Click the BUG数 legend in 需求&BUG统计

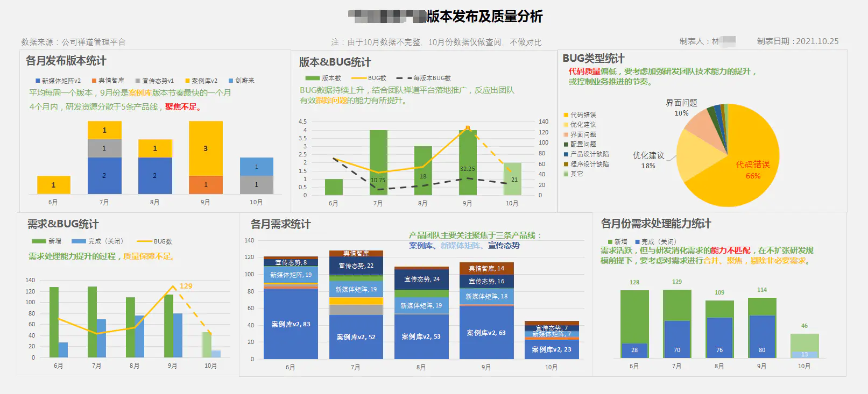154,241
